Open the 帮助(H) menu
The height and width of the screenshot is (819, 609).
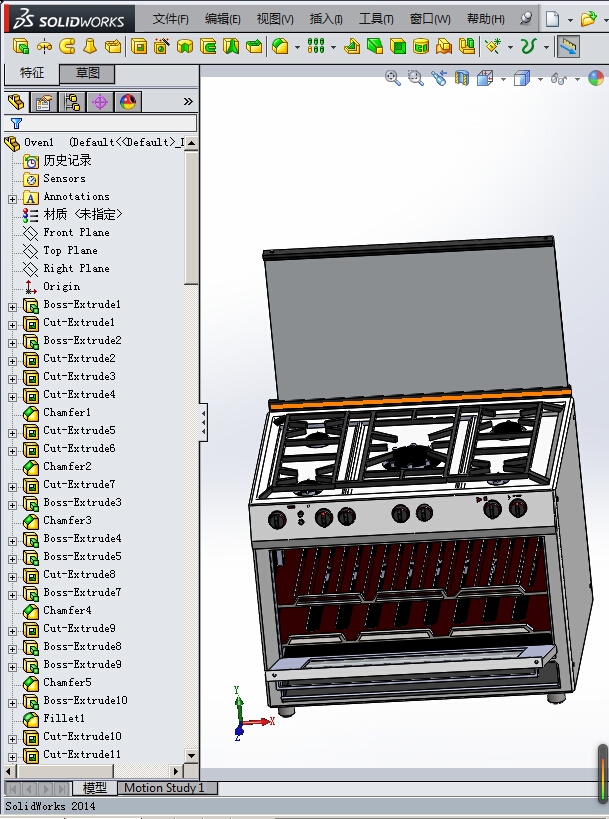click(x=486, y=19)
